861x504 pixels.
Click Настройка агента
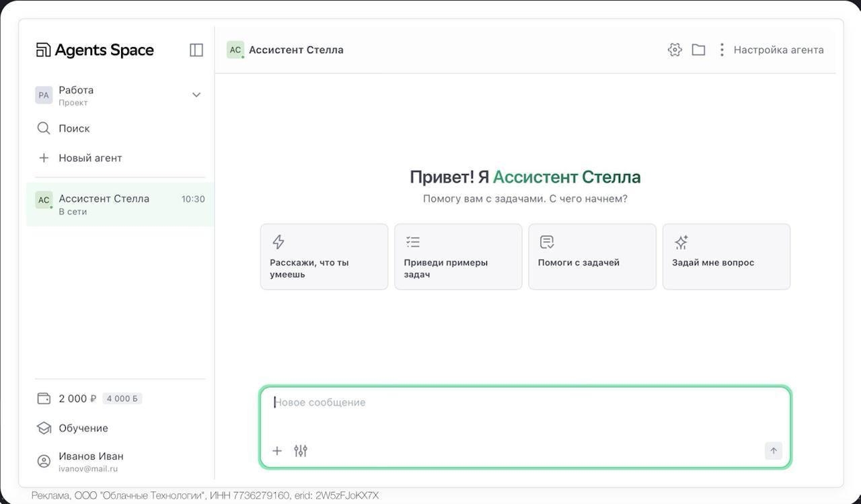[x=778, y=50]
